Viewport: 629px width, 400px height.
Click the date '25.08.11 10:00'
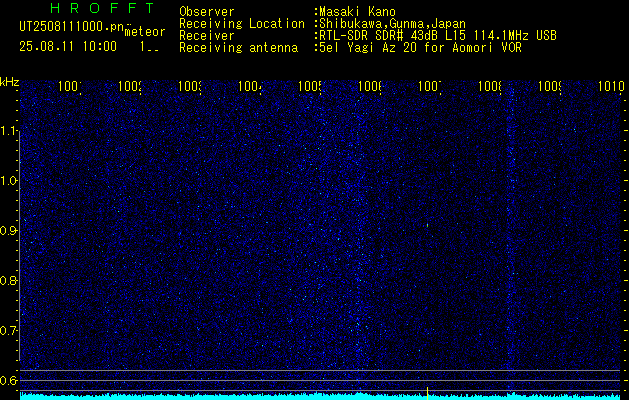(68, 47)
